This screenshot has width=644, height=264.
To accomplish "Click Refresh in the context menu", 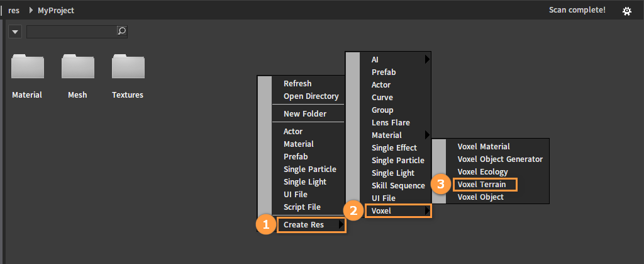I will click(x=297, y=83).
